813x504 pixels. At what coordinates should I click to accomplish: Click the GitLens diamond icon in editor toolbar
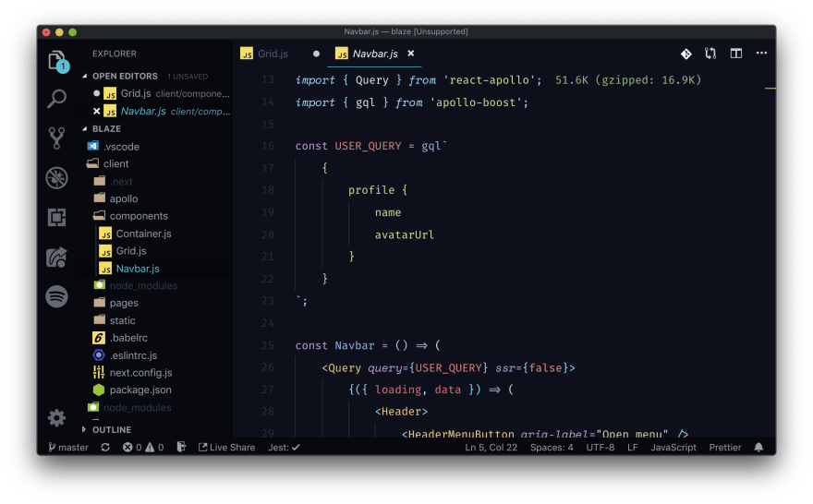click(686, 54)
